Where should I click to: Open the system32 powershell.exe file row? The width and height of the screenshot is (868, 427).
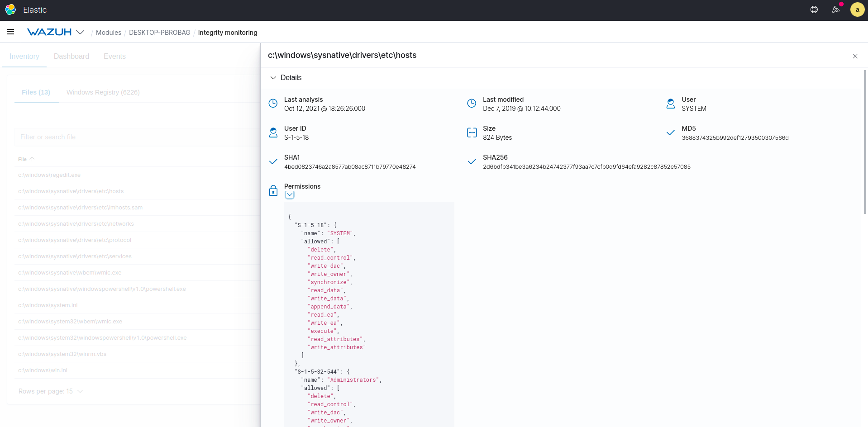coord(137,338)
